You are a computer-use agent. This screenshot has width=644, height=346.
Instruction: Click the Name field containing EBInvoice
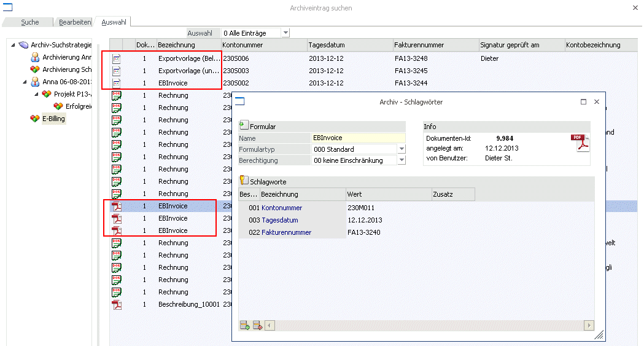pos(359,138)
